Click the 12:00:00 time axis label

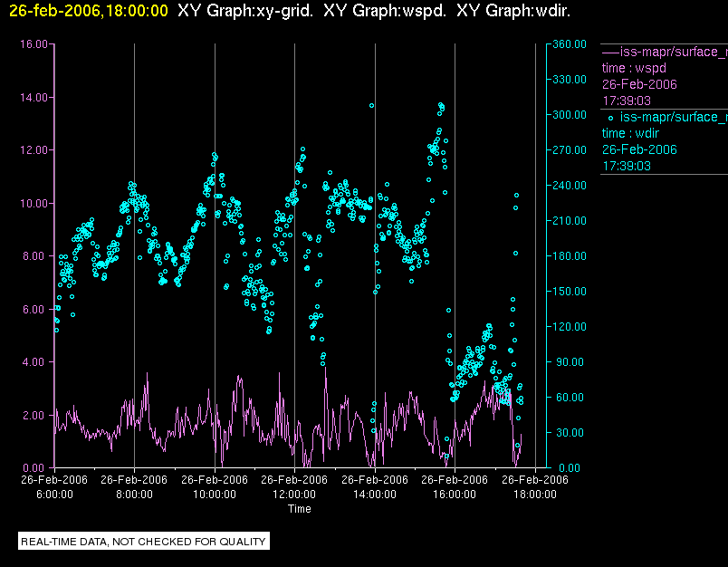(x=294, y=495)
